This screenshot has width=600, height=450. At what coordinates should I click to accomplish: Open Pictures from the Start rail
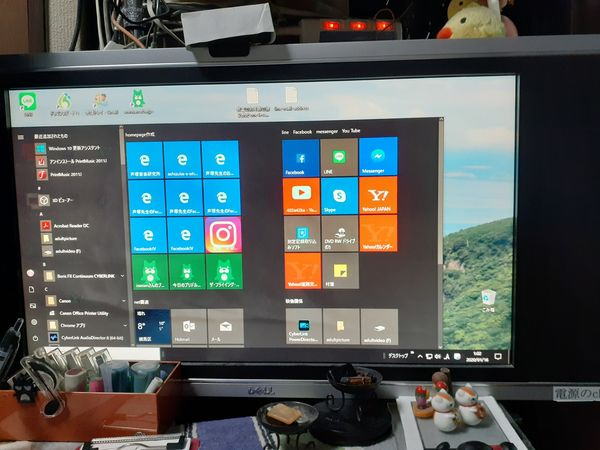point(33,306)
